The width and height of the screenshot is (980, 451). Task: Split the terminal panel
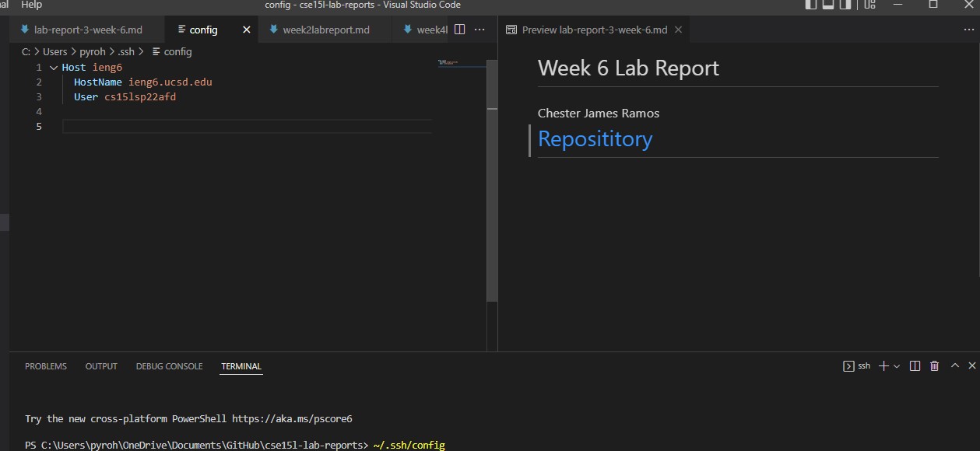(915, 365)
